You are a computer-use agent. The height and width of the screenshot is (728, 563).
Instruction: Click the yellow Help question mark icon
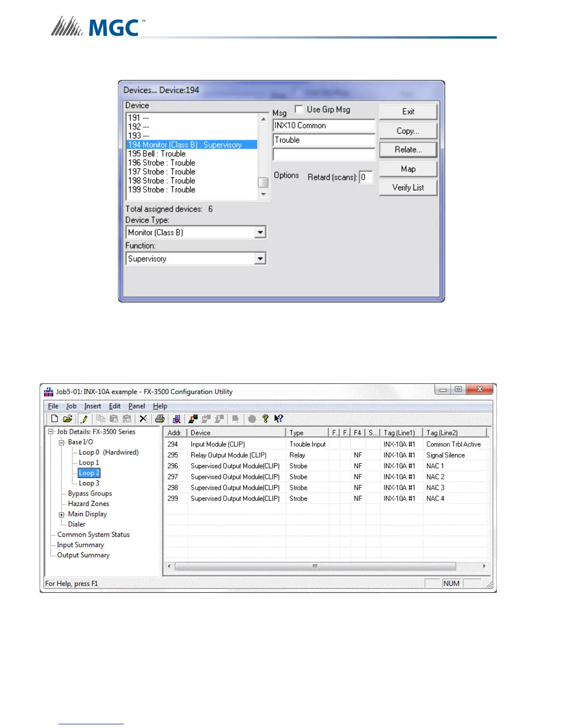click(x=265, y=419)
